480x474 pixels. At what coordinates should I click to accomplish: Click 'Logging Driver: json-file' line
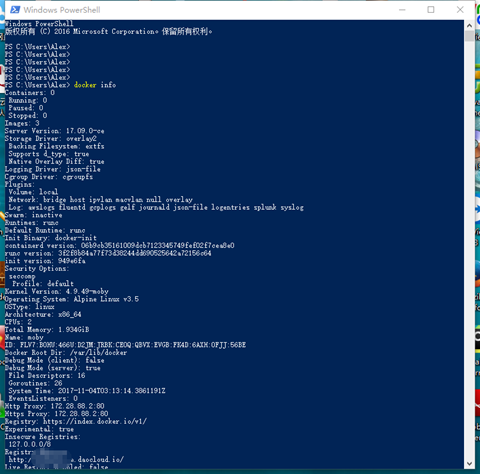pos(53,169)
